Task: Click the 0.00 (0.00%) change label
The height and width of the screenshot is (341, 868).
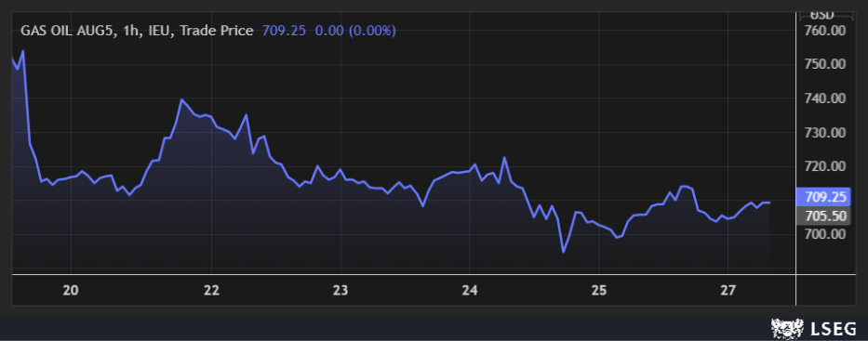Action: (x=355, y=31)
